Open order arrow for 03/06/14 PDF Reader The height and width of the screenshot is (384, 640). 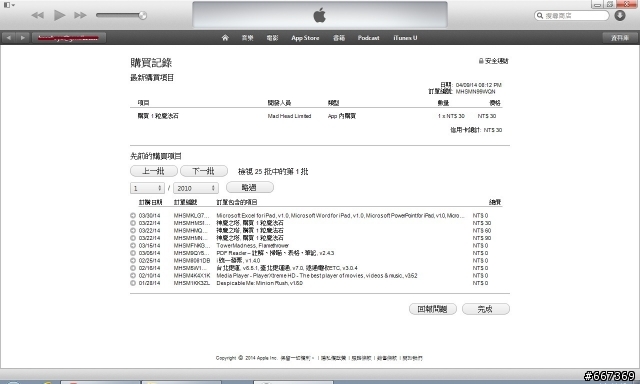point(133,253)
